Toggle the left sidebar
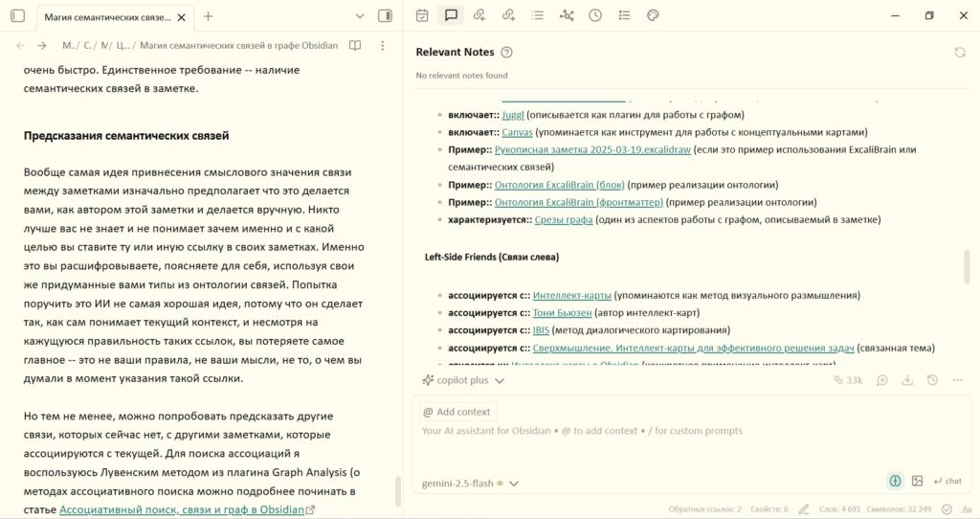This screenshot has height=519, width=980. pos(17,15)
